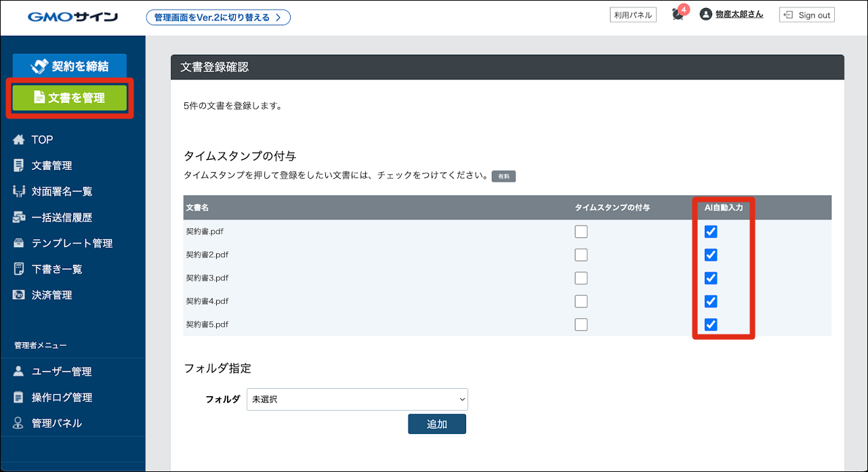
Task: Click the TOP home icon
Action: pos(19,140)
